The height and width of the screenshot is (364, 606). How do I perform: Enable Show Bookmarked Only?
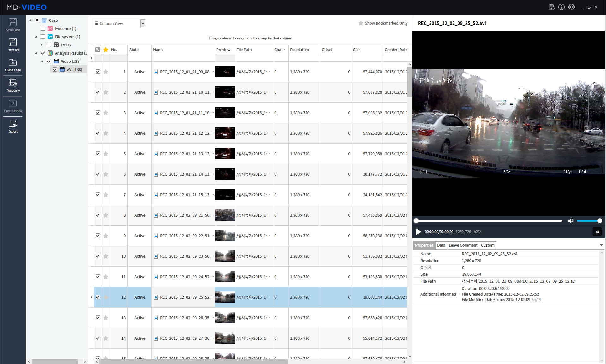coord(383,23)
